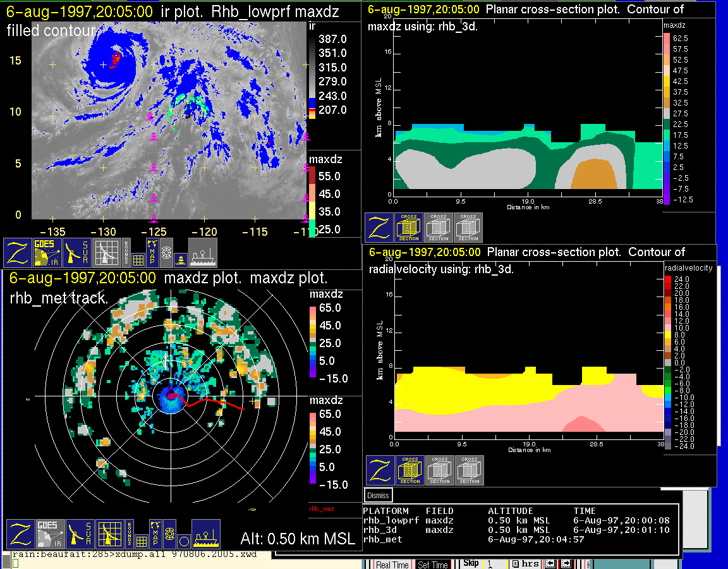Click the BOUNDS icon in maxdz plot window

129,534
